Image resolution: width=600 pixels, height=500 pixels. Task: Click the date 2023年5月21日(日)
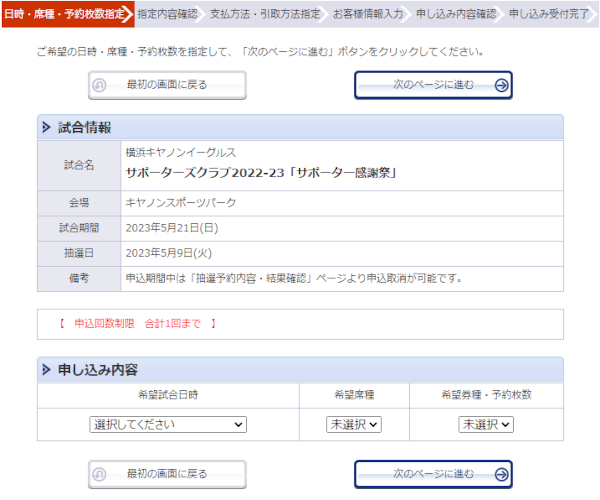[x=172, y=228]
